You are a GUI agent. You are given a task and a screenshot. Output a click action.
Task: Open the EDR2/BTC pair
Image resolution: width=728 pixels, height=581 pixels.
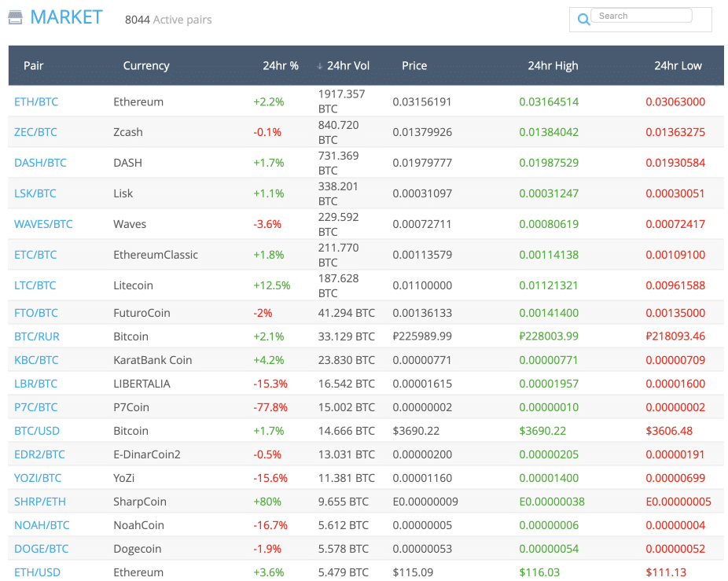tap(39, 454)
